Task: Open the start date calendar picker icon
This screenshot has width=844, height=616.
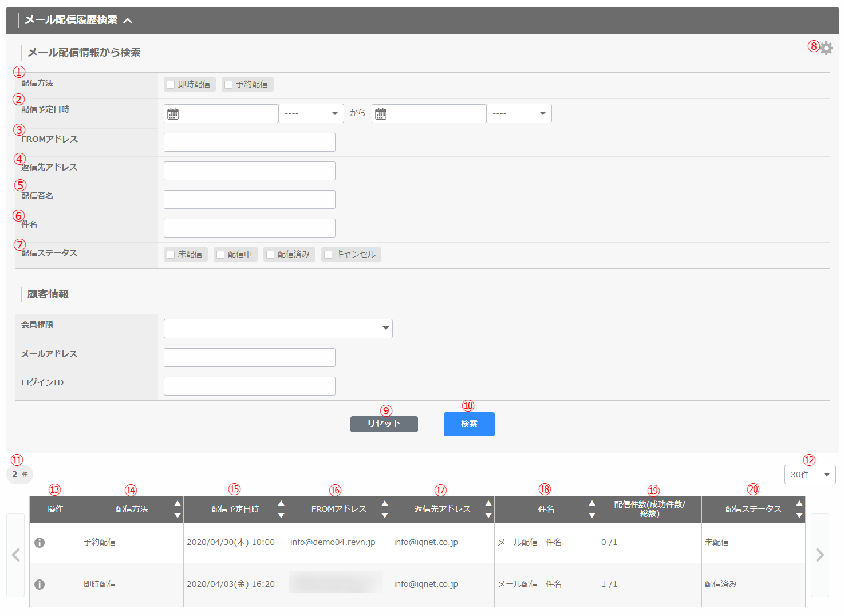Action: (x=173, y=114)
